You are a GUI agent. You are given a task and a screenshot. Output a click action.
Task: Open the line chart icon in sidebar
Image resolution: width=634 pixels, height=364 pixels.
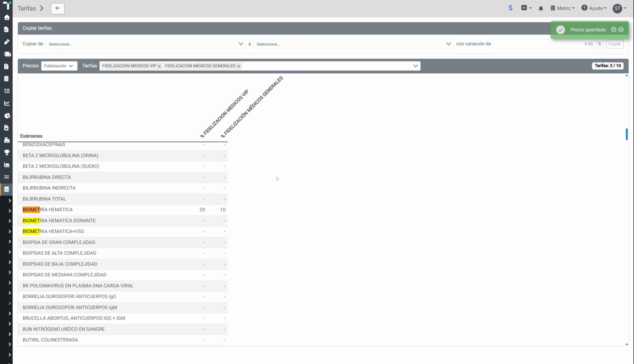7,103
